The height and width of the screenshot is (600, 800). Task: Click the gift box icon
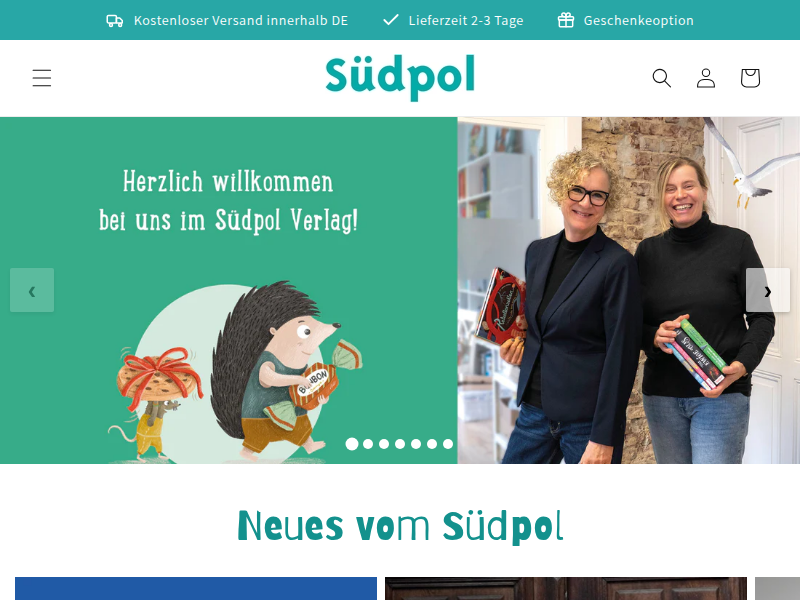click(x=566, y=20)
